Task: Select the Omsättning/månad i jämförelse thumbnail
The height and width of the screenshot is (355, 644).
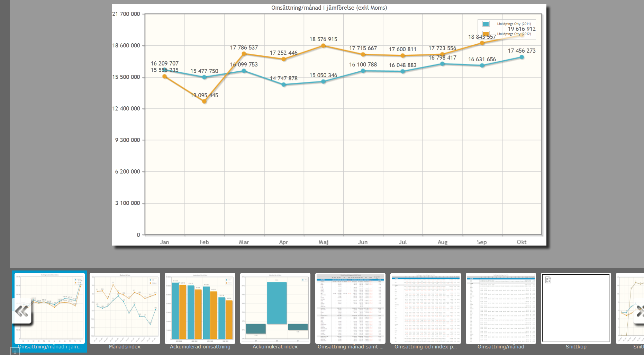Action: (49, 308)
